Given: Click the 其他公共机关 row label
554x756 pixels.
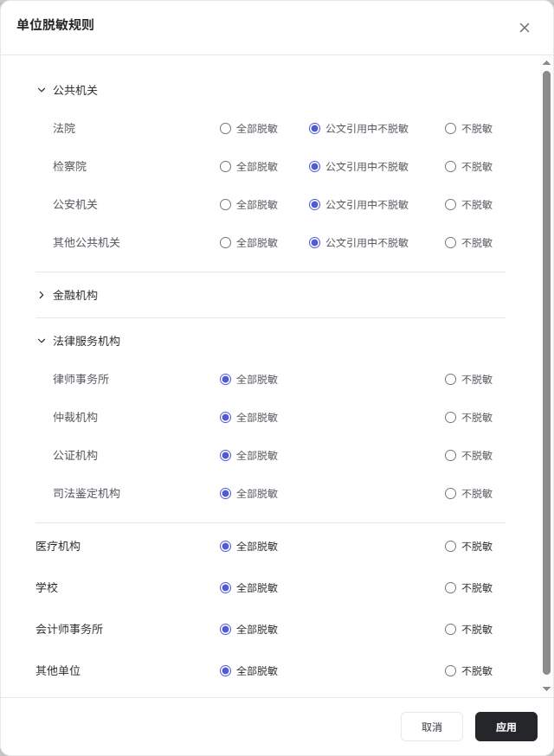Looking at the screenshot, I should (87, 243).
